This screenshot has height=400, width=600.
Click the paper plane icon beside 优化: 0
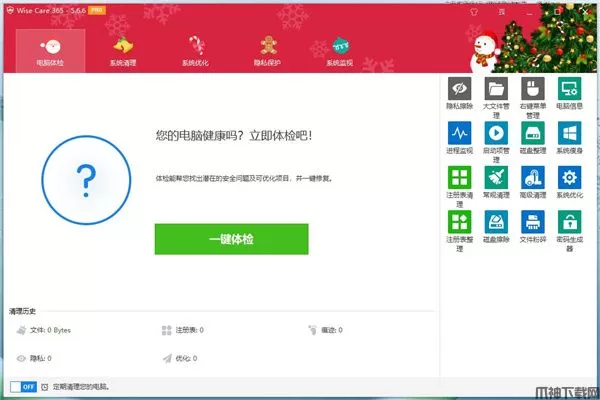coord(167,358)
